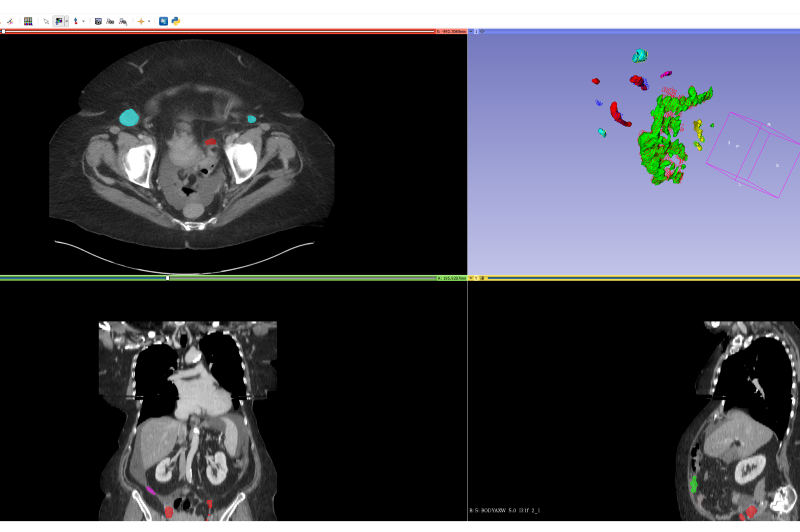The image size is (800, 532).
Task: Open the 3D view pin menu icon
Action: click(471, 32)
